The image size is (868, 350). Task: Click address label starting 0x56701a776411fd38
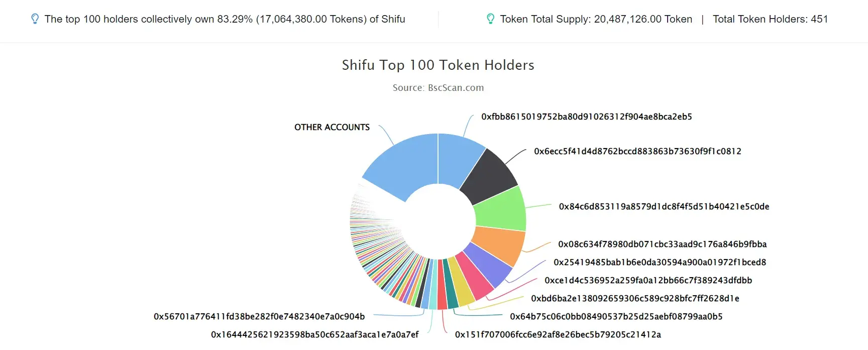click(259, 316)
